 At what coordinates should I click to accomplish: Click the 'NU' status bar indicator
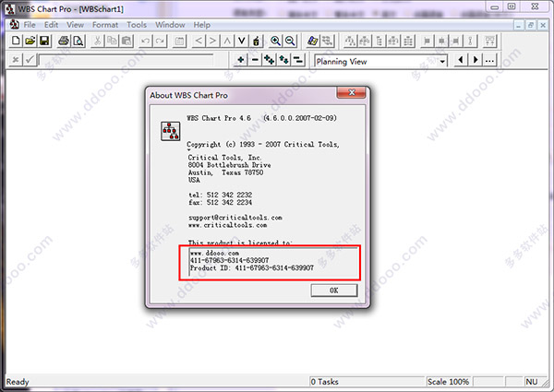[531, 382]
